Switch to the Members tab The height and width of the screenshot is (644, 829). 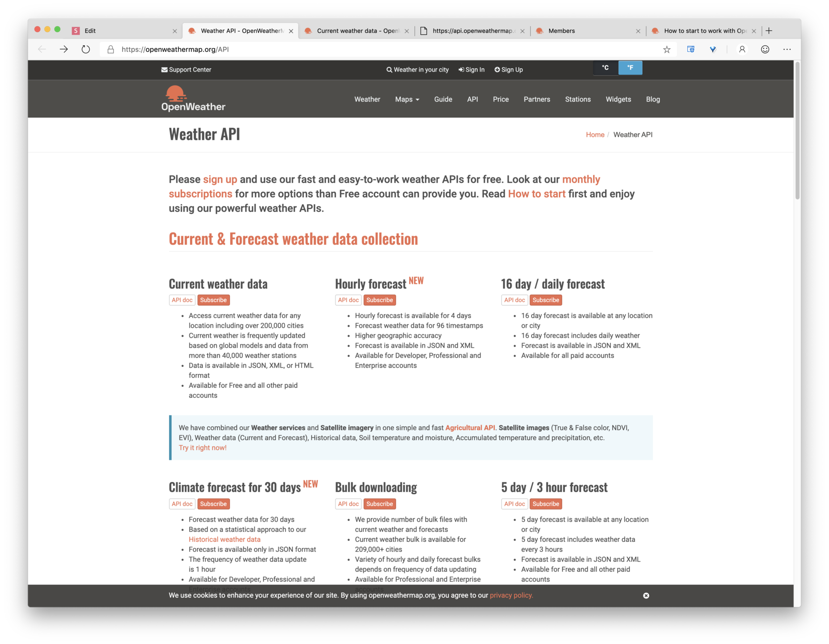pyautogui.click(x=589, y=31)
